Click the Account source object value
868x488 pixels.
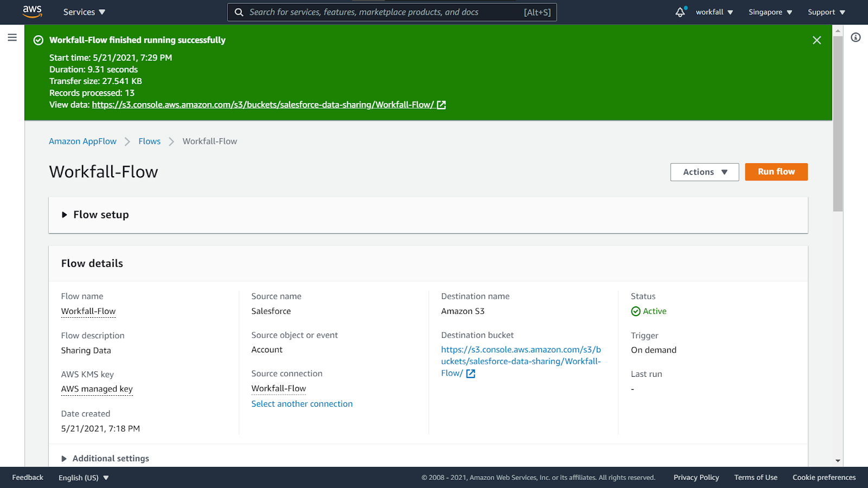click(x=267, y=350)
